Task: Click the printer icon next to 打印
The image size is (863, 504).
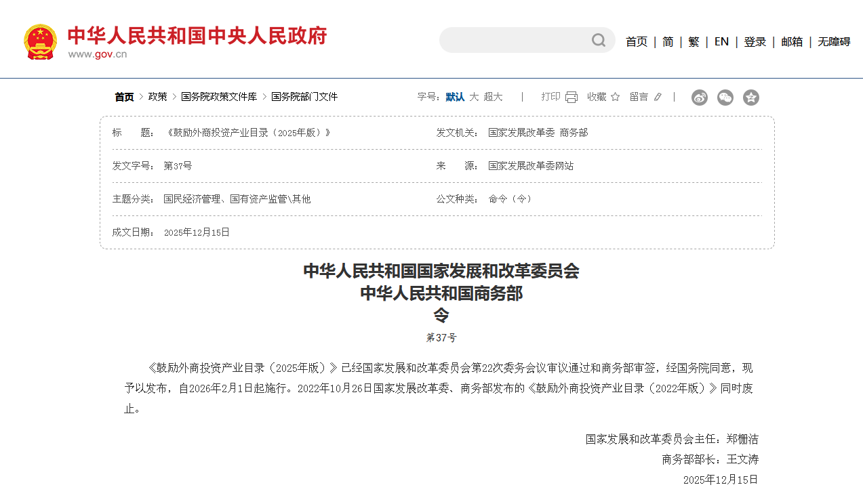Action: tap(570, 97)
